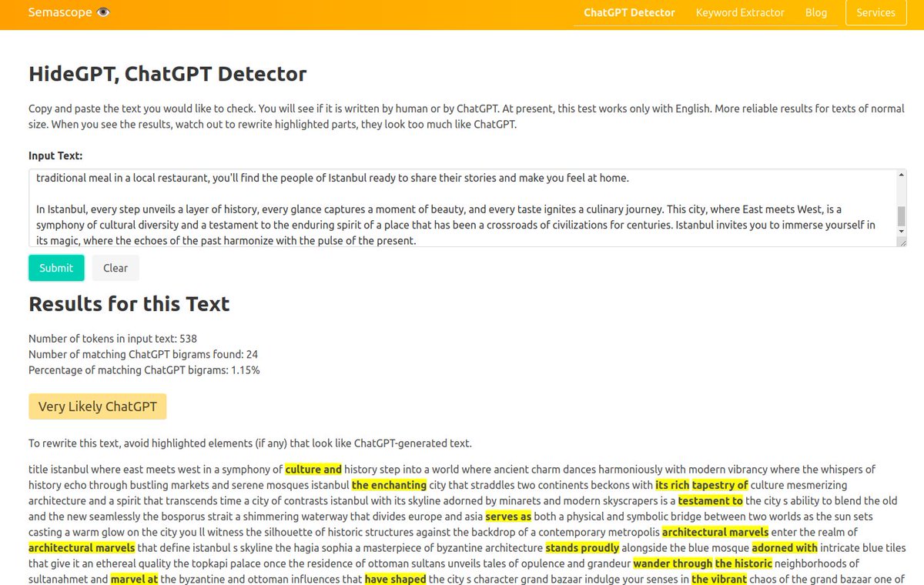
Task: Click the HideGPT, ChatGPT Detector heading
Action: coord(167,74)
